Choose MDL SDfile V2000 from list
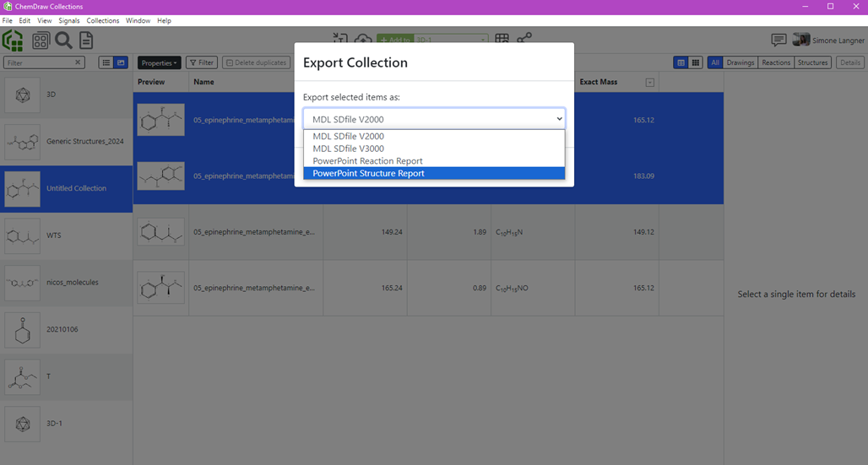 (434, 136)
